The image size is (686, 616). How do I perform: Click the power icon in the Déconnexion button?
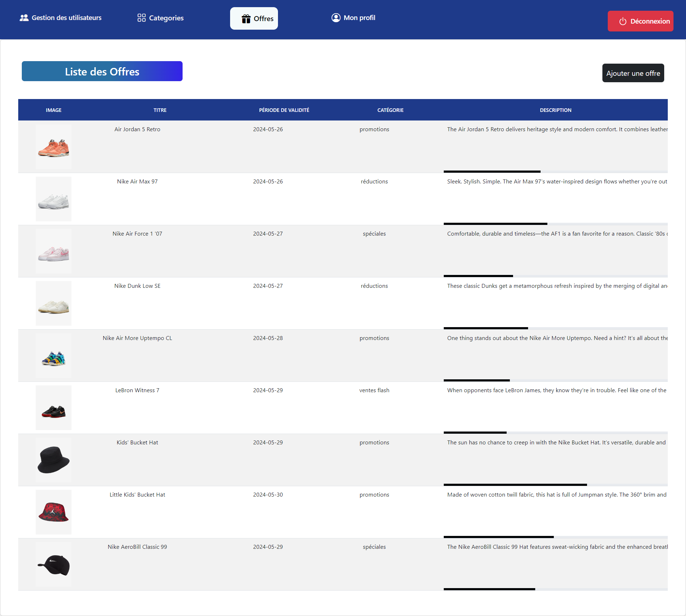point(623,21)
